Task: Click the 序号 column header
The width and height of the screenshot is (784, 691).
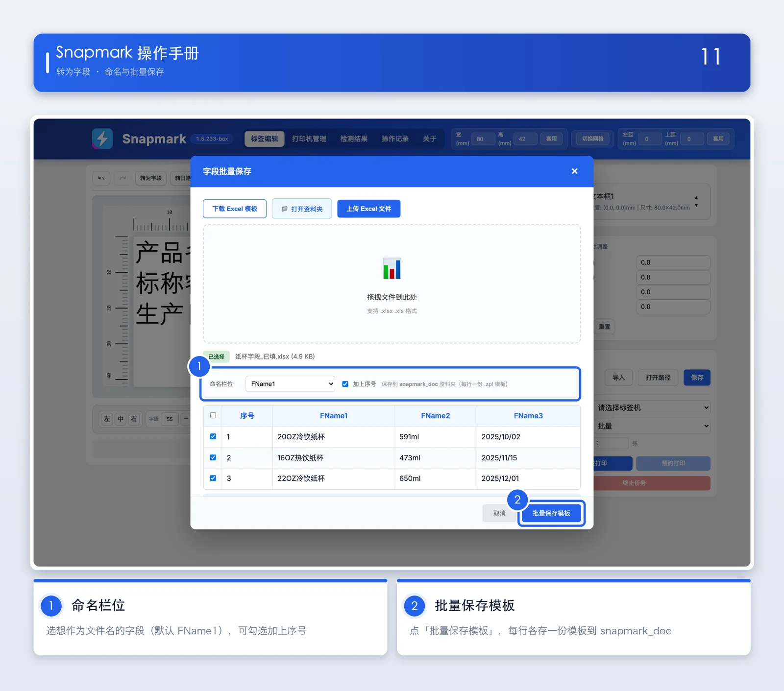Action: tap(247, 415)
